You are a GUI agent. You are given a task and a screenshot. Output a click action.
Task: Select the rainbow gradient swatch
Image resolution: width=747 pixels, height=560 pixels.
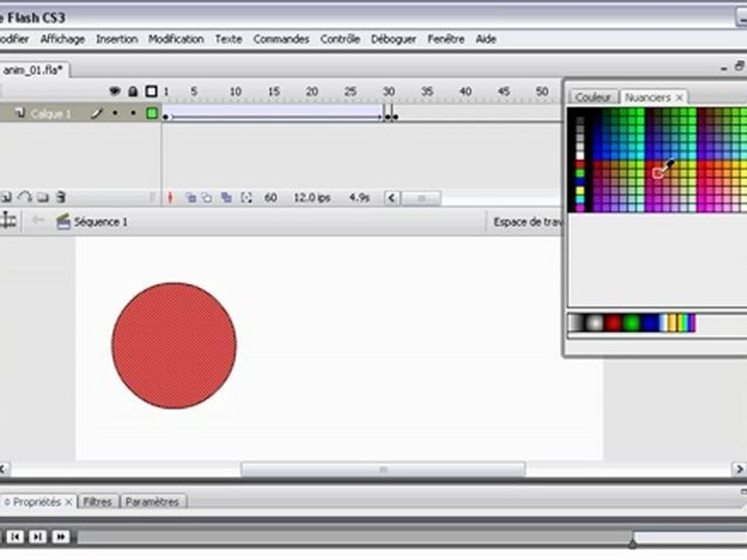click(x=686, y=324)
